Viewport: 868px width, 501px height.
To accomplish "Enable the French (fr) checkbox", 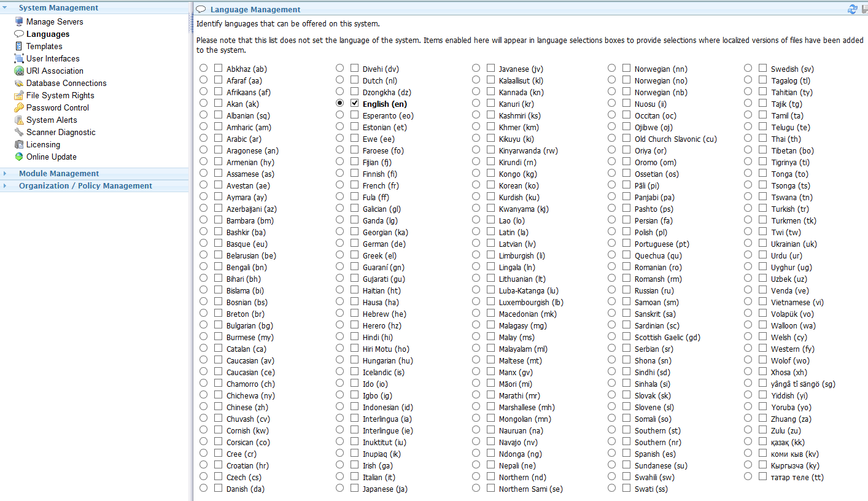I will (x=354, y=185).
